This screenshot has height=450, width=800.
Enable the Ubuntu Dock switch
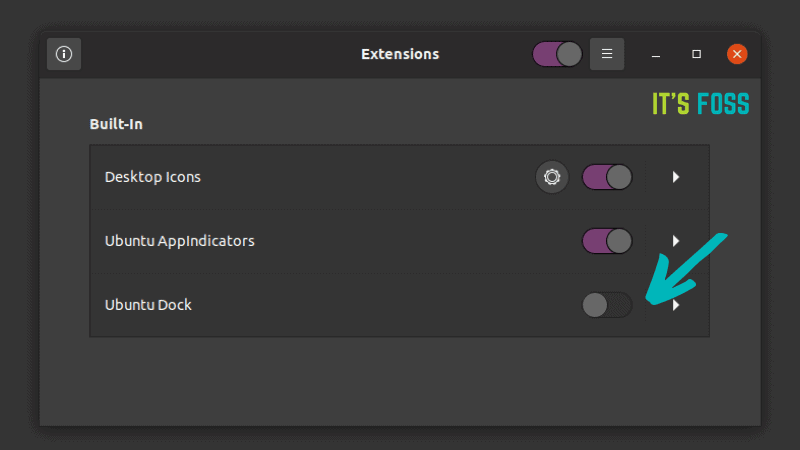click(607, 305)
